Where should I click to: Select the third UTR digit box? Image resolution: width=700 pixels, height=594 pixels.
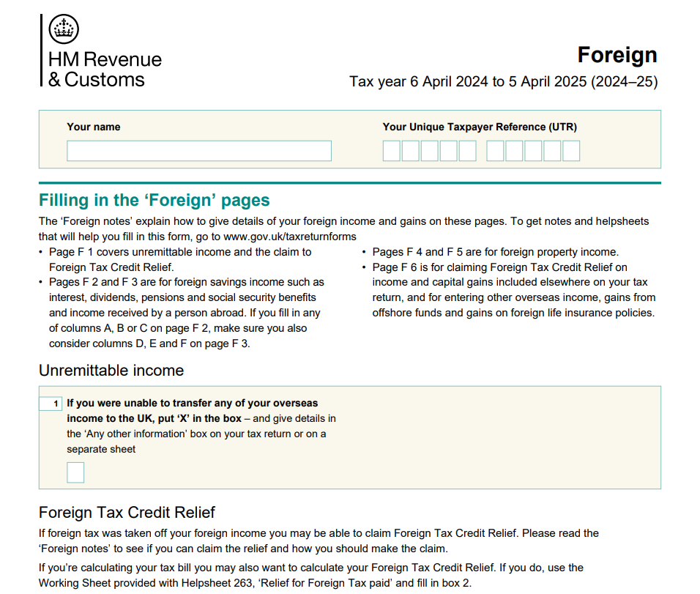[x=430, y=151]
